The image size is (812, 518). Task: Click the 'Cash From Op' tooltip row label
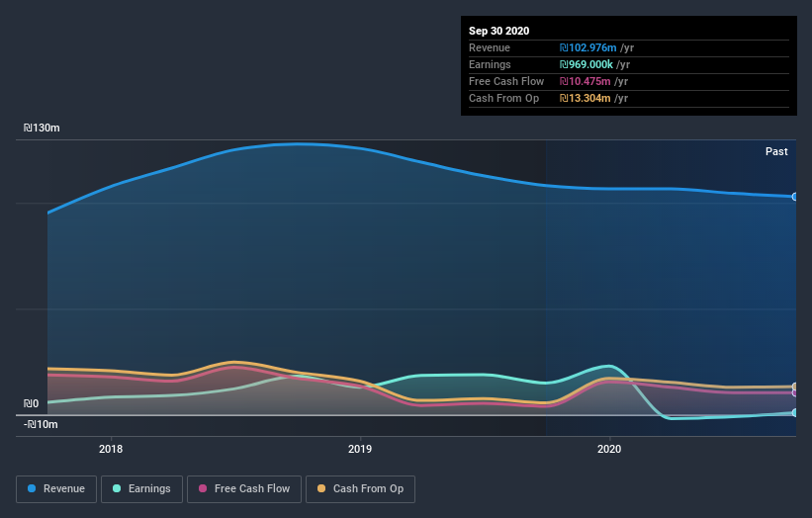(503, 98)
